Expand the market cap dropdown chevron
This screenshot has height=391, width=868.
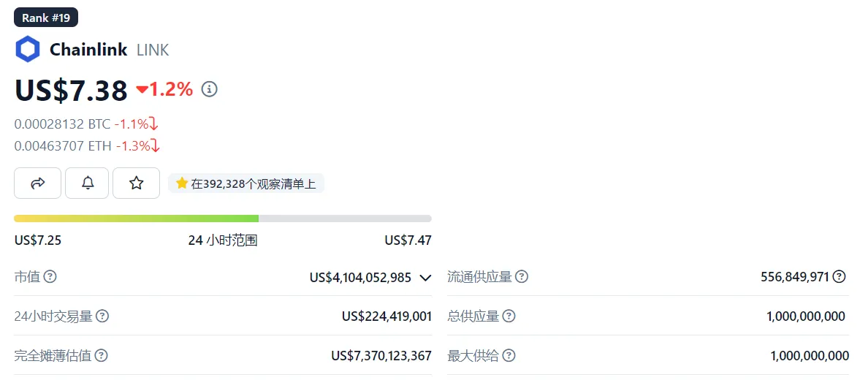425,278
